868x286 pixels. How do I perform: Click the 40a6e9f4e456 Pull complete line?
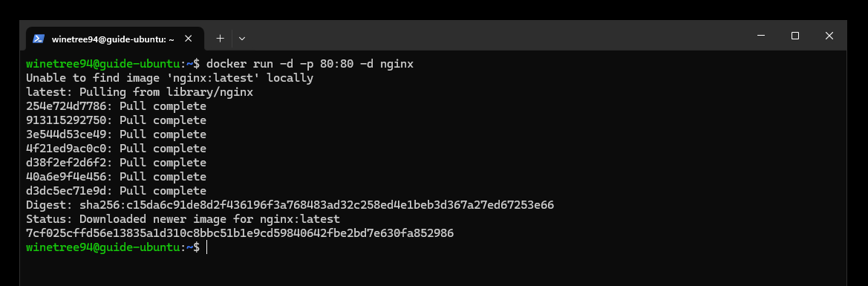coord(117,177)
